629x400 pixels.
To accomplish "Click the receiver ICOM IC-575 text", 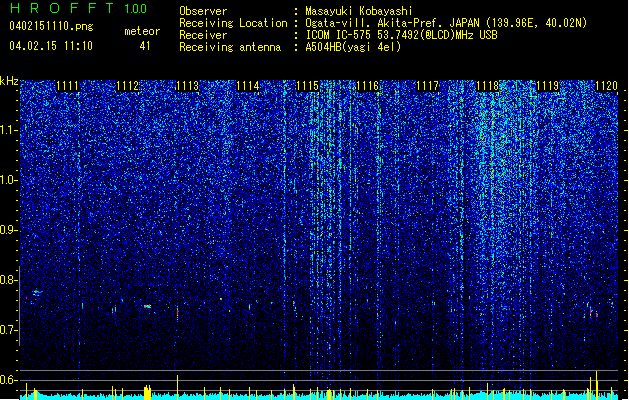I will pyautogui.click(x=401, y=35).
